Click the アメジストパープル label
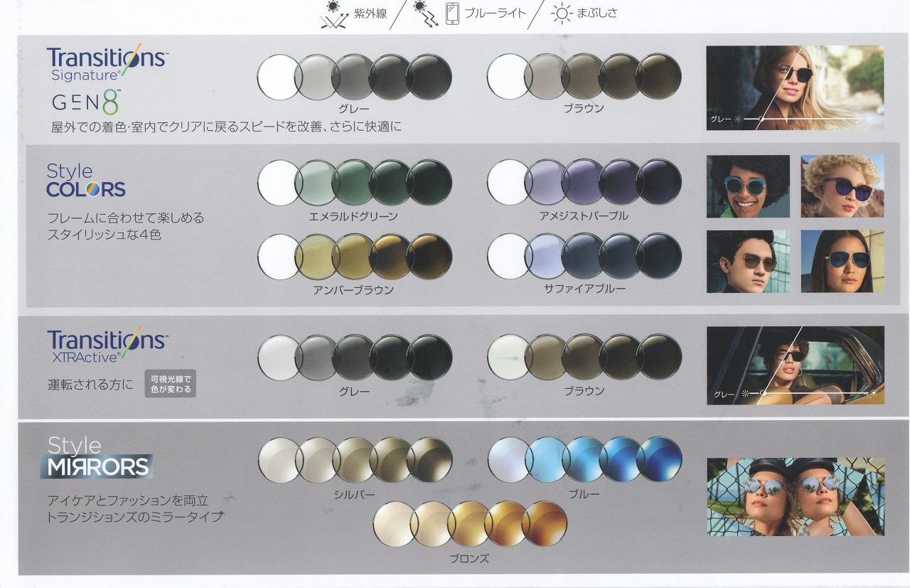910x588 pixels. tap(584, 215)
